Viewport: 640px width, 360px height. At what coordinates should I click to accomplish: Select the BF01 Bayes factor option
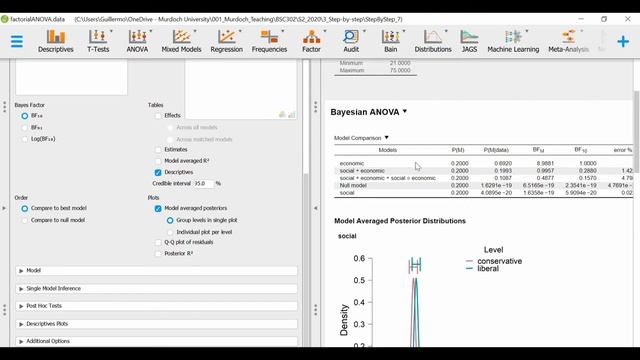(x=24, y=128)
